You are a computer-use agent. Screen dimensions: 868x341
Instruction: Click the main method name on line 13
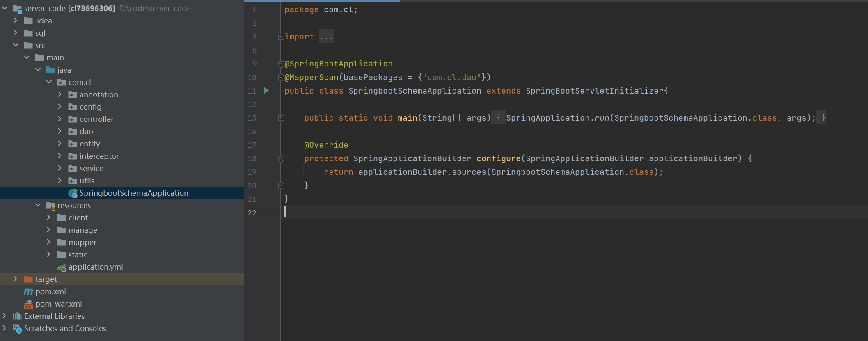(x=407, y=118)
